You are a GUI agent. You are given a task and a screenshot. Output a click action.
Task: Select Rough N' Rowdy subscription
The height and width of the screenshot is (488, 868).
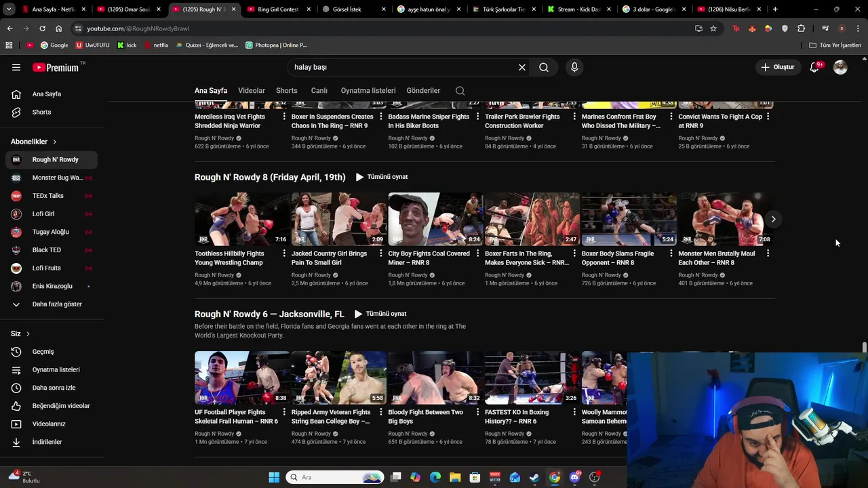52,159
